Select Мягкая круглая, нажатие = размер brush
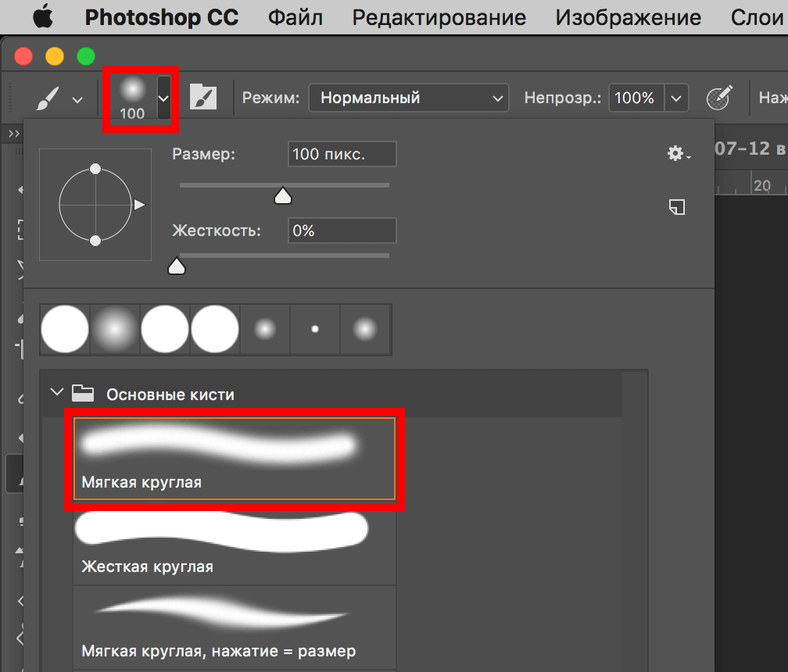Viewport: 788px width, 672px height. [x=235, y=627]
